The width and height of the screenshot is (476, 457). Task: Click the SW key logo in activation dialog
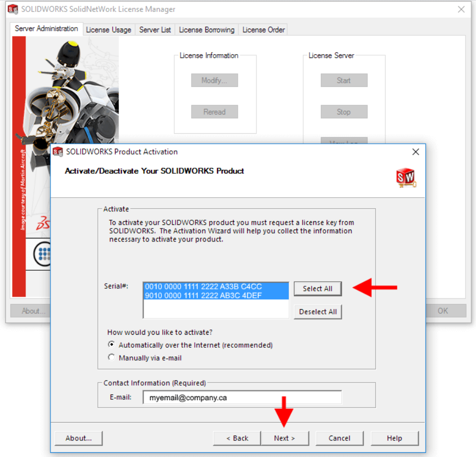pos(406,178)
